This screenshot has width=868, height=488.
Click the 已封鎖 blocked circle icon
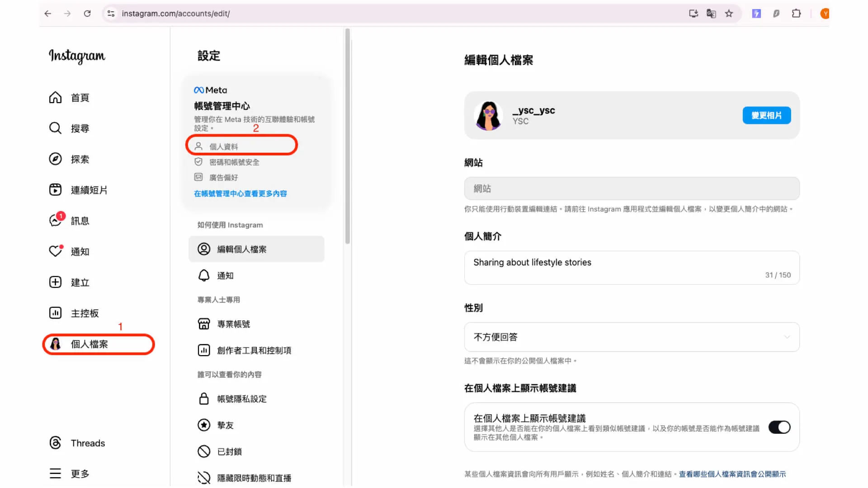tap(204, 451)
